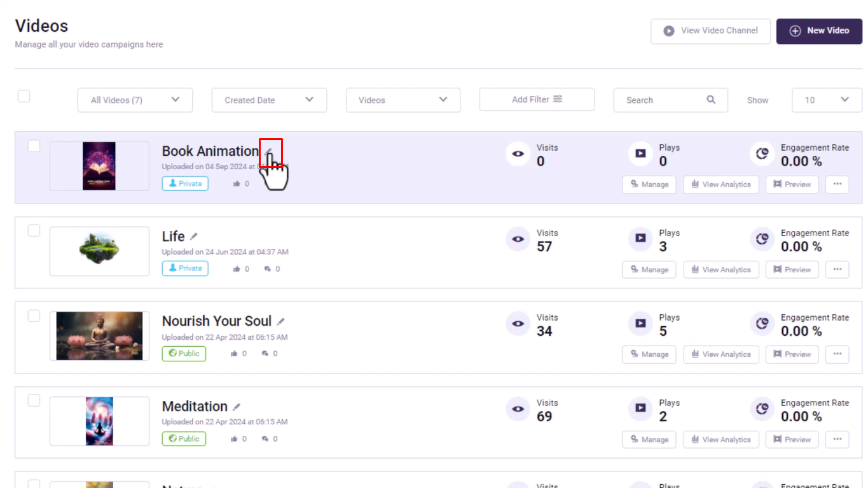
Task: Select the Meditation video checkbox
Action: coord(34,400)
